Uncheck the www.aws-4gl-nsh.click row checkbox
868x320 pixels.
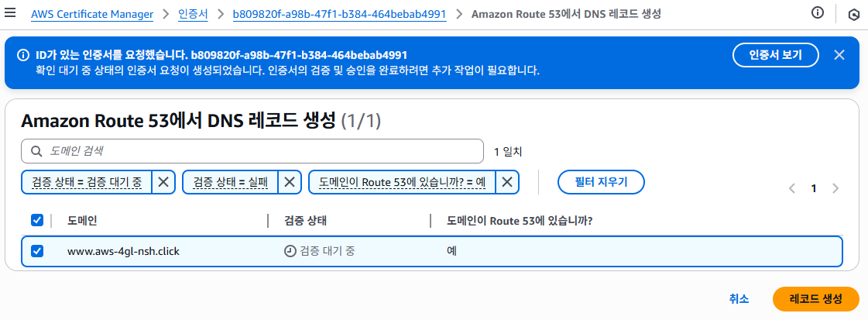click(x=37, y=251)
